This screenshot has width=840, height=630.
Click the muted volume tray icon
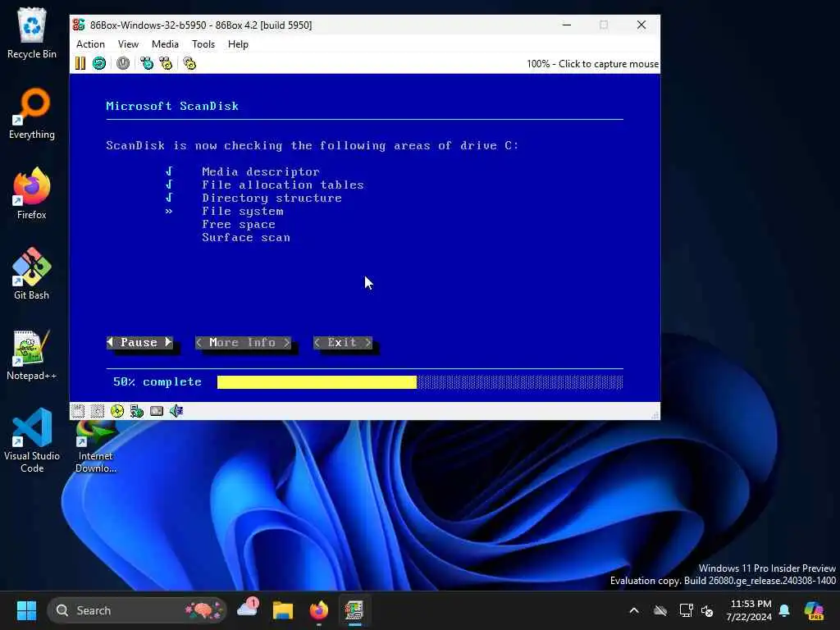[x=708, y=610]
